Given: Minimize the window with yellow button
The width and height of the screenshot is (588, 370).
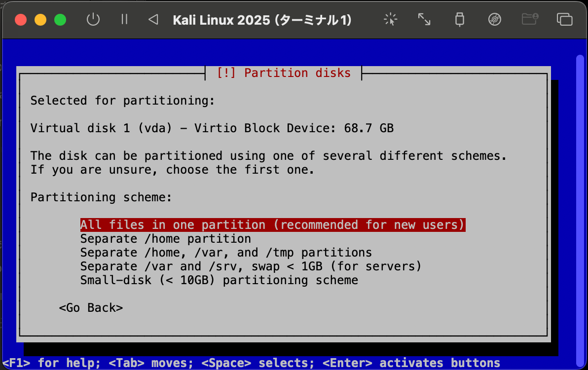Looking at the screenshot, I should (40, 20).
